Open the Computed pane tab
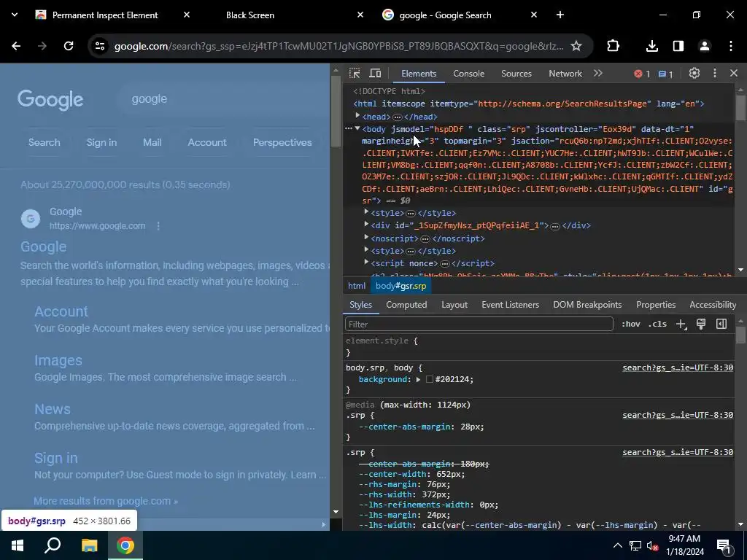 [x=406, y=305]
